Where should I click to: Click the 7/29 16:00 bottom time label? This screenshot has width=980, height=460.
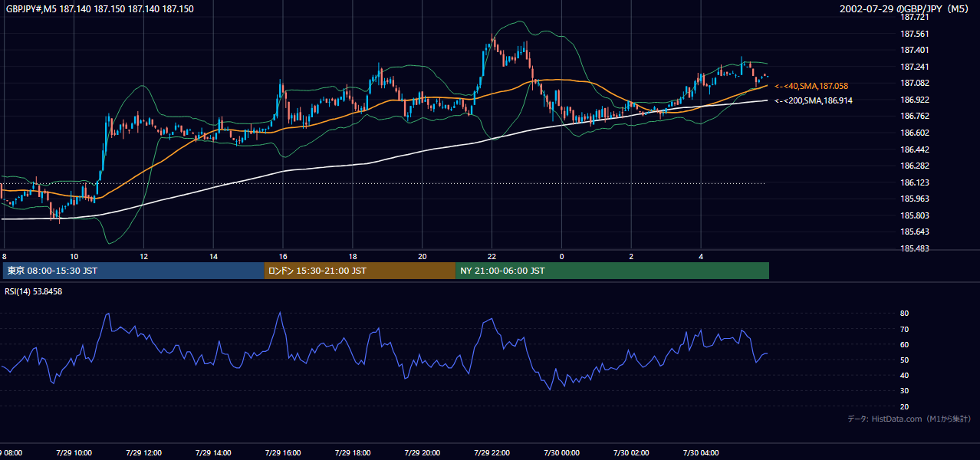283,452
